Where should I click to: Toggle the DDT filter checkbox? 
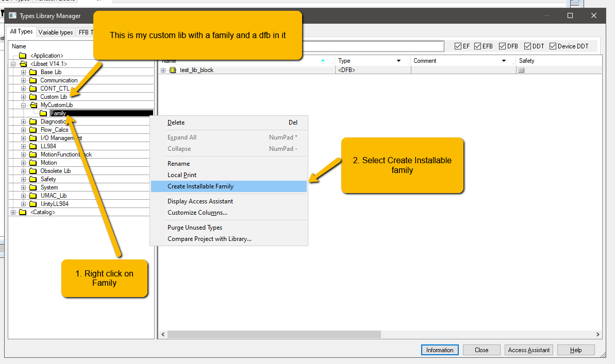(527, 46)
